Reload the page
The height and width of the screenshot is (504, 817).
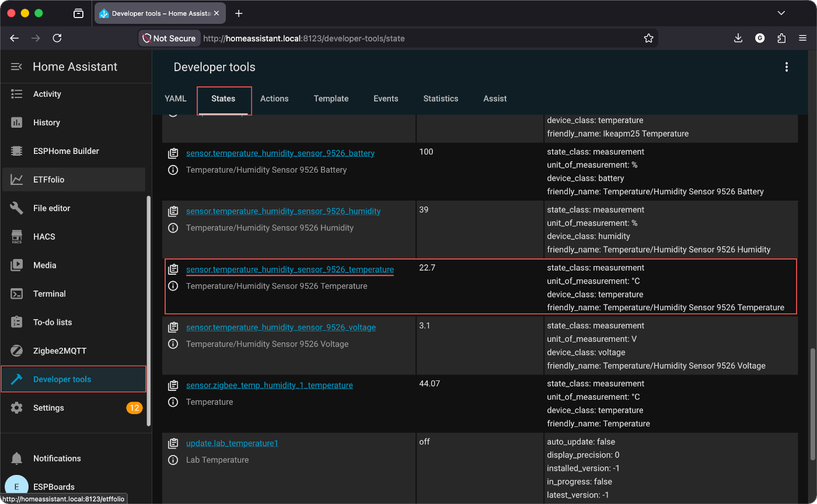tap(57, 38)
